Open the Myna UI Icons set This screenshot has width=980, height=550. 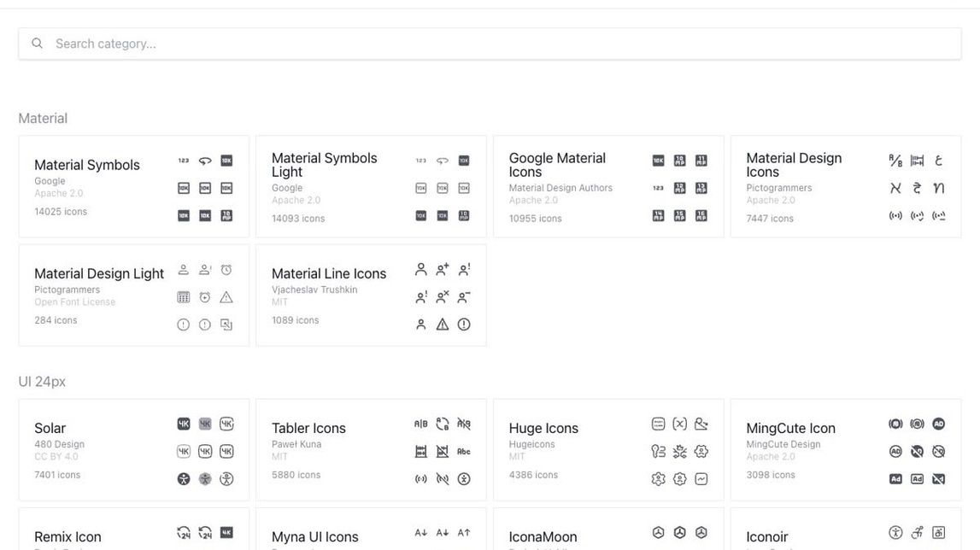(x=372, y=530)
